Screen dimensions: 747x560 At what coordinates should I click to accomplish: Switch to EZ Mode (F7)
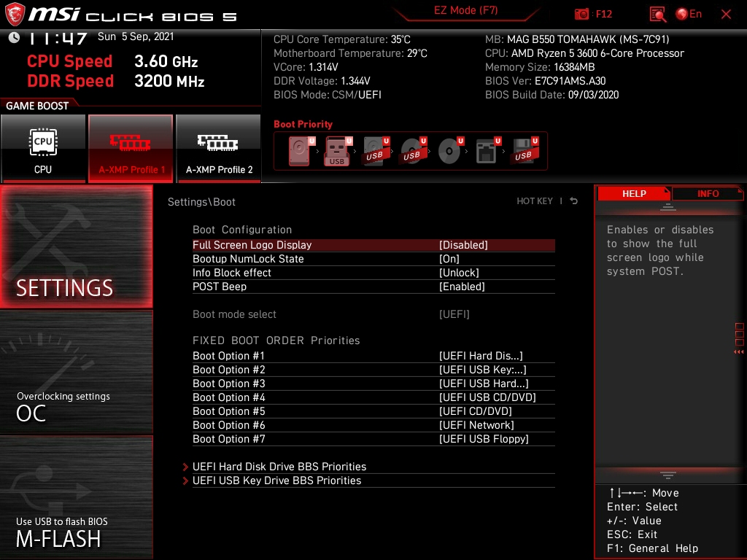pyautogui.click(x=465, y=10)
